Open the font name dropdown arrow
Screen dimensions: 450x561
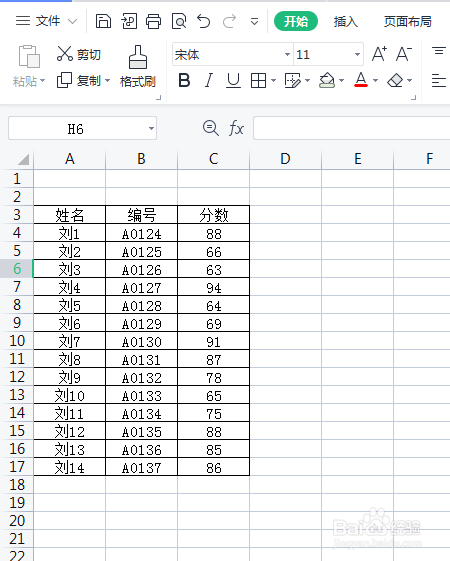pos(287,54)
